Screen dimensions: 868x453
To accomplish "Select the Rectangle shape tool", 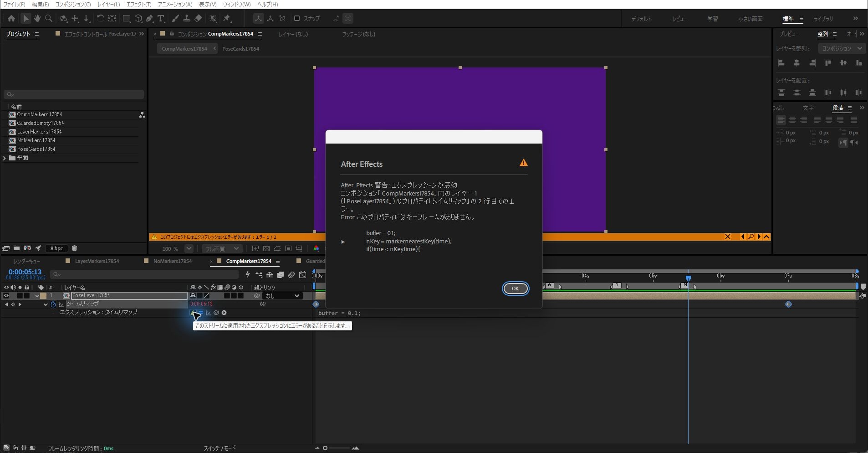I will [127, 19].
